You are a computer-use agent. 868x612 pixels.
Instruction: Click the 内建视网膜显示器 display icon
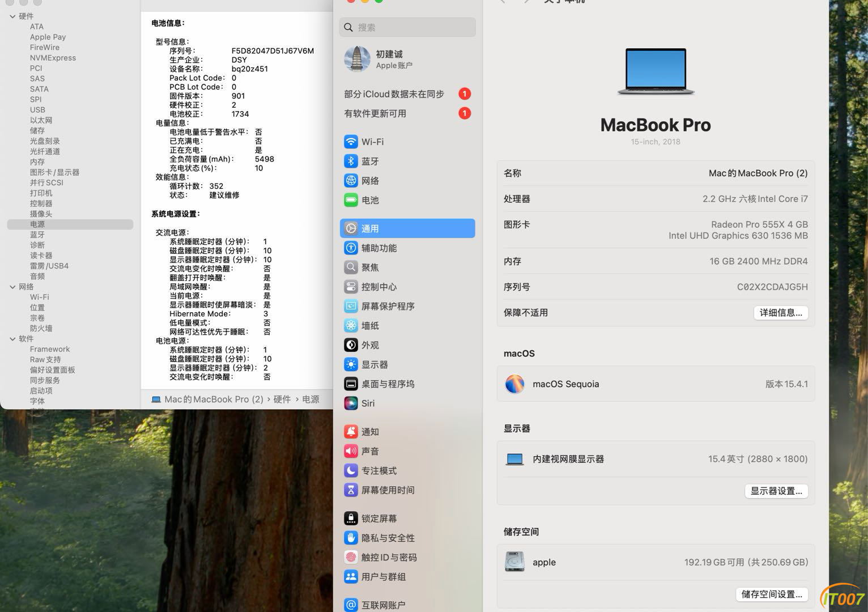pyautogui.click(x=514, y=459)
